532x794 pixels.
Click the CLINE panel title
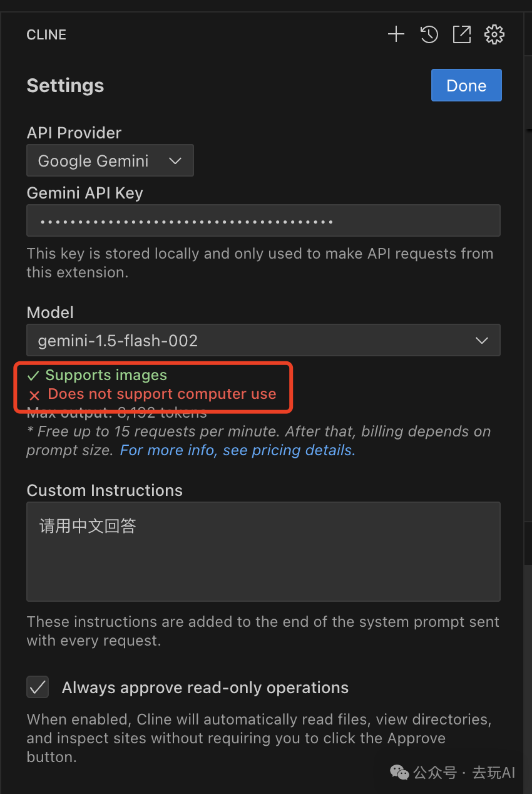coord(46,35)
